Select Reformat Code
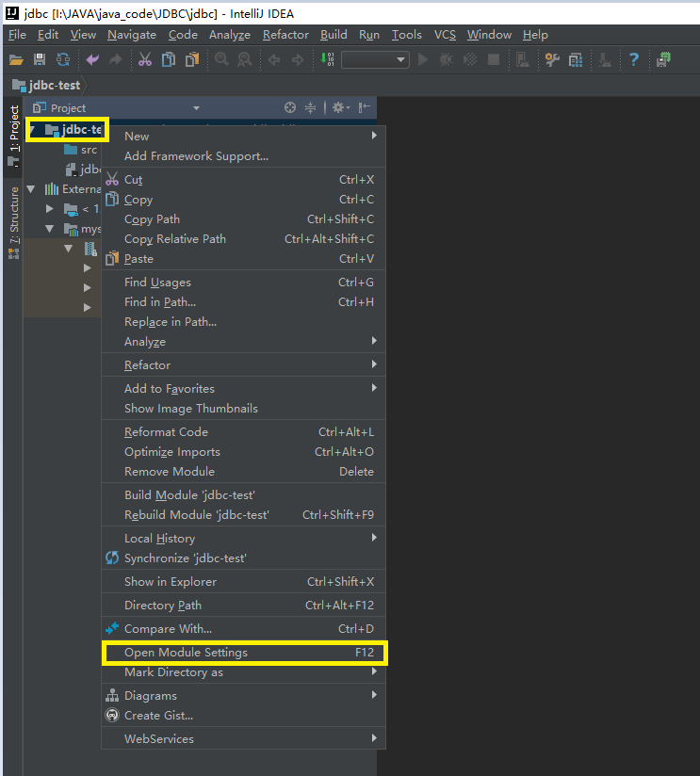700x776 pixels. [243, 432]
